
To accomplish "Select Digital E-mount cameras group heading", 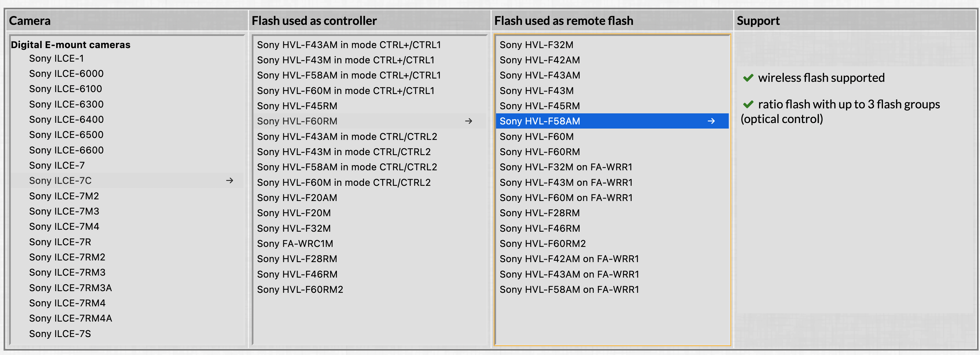I will 70,45.
